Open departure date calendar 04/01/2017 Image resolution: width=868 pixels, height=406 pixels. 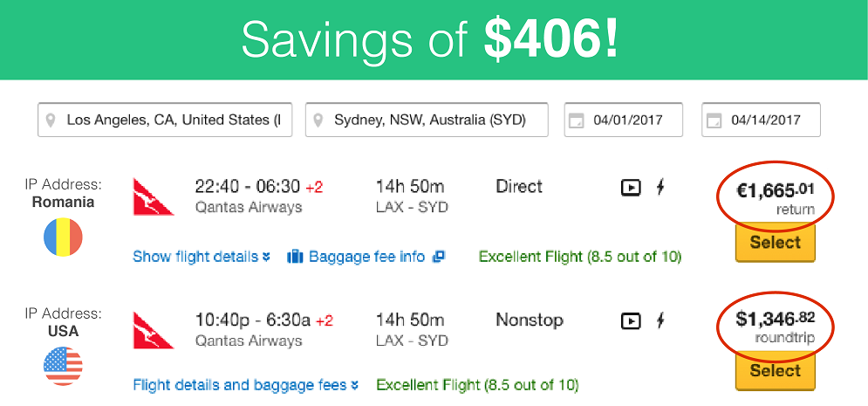(575, 120)
